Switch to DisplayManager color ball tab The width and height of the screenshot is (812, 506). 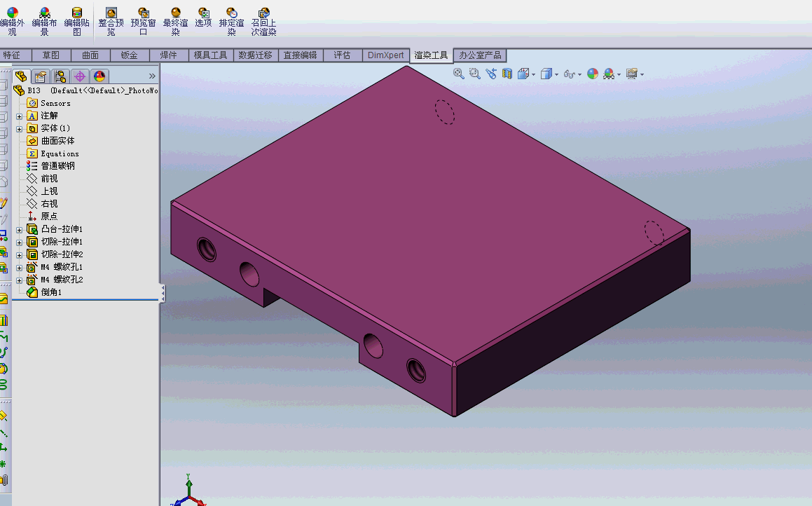click(99, 76)
